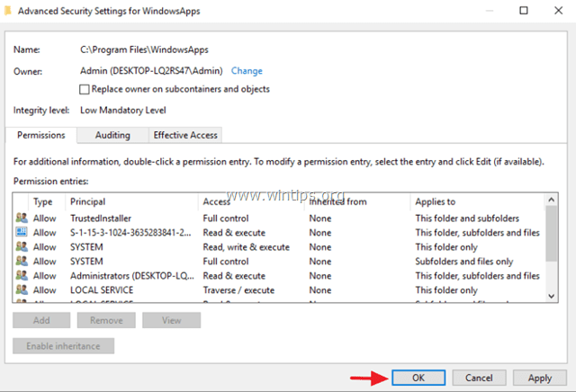Click the S-1-15-3-1024 app package icon

tap(22, 232)
